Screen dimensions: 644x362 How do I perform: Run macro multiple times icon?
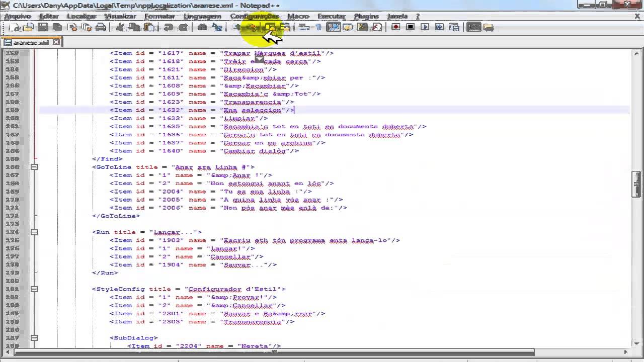point(440,27)
